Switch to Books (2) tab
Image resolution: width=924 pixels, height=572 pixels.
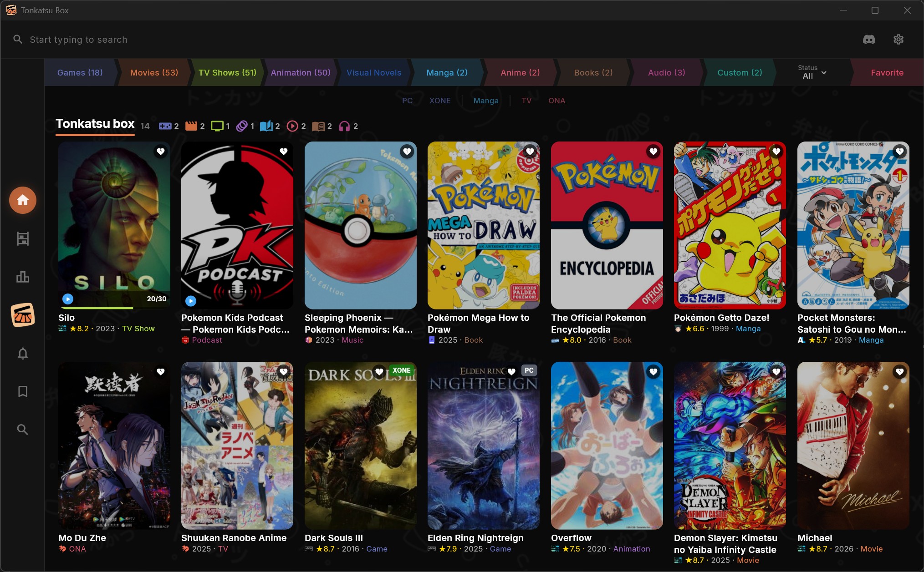593,72
